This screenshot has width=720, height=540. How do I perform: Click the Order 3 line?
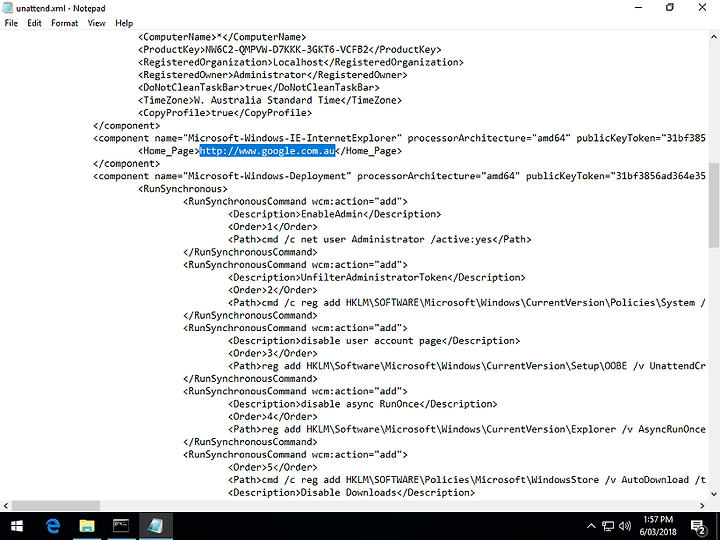point(273,353)
